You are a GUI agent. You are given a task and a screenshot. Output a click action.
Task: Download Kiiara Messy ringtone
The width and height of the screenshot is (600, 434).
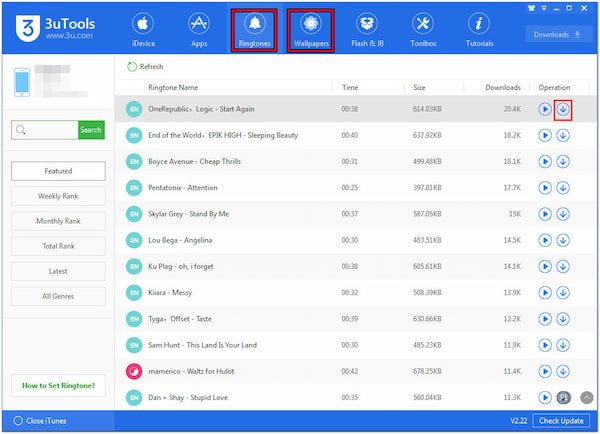coord(563,293)
